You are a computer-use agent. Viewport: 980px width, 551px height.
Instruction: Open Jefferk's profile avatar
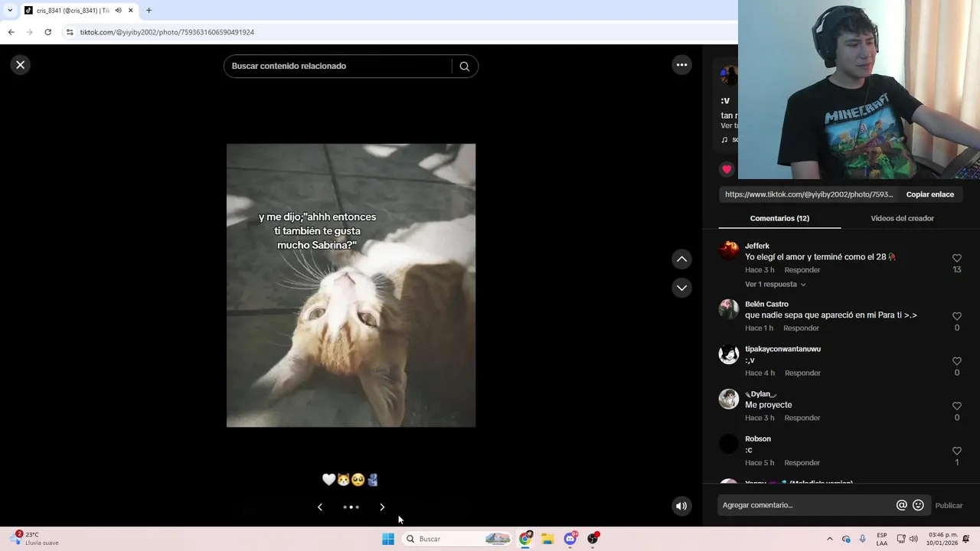coord(729,250)
